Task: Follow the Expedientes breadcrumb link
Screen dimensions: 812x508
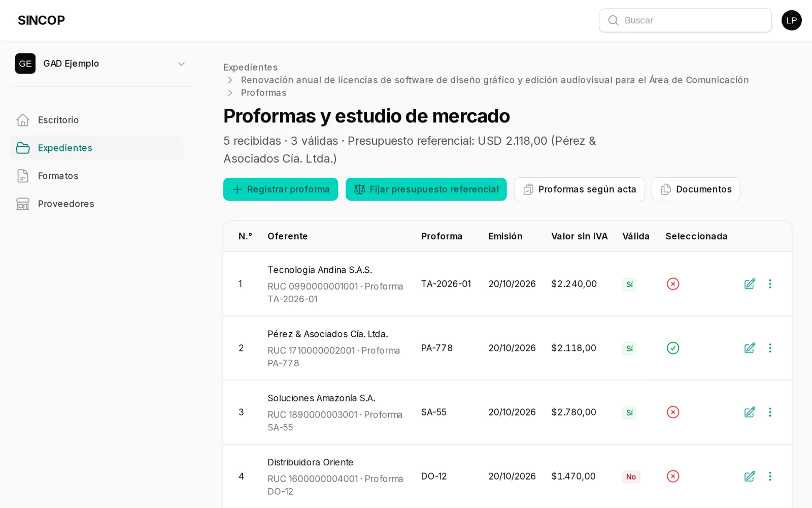Action: 250,67
